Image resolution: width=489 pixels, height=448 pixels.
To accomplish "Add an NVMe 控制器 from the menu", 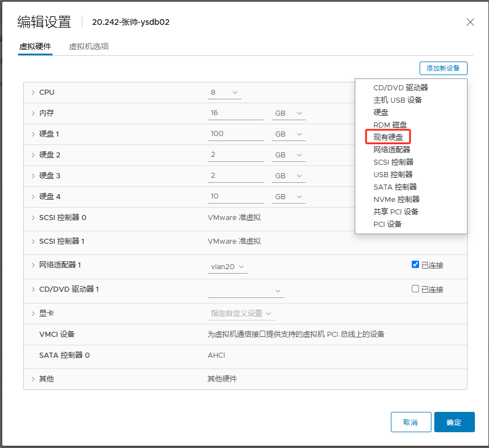I will 396,199.
